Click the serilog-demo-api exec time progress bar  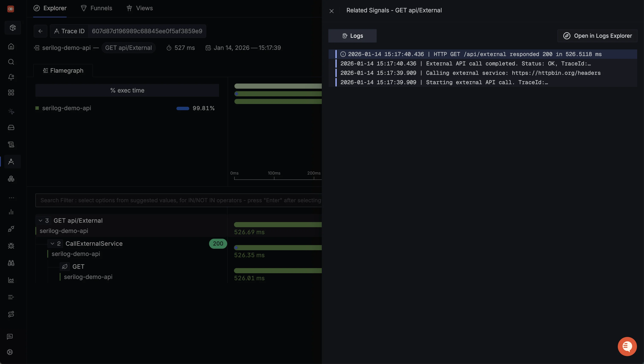183,108
